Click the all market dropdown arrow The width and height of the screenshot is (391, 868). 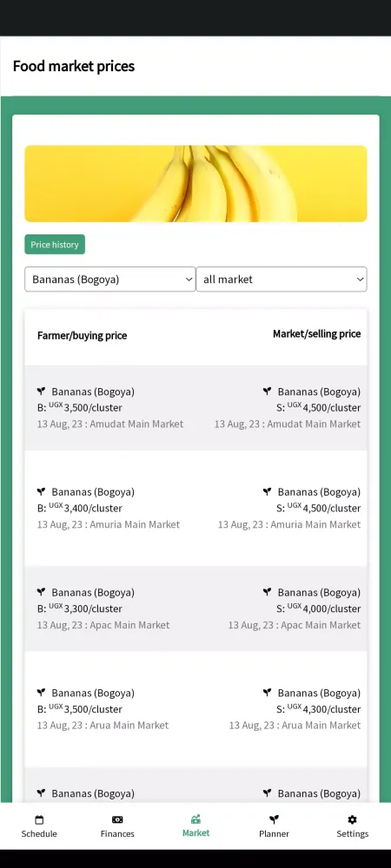pos(360,279)
